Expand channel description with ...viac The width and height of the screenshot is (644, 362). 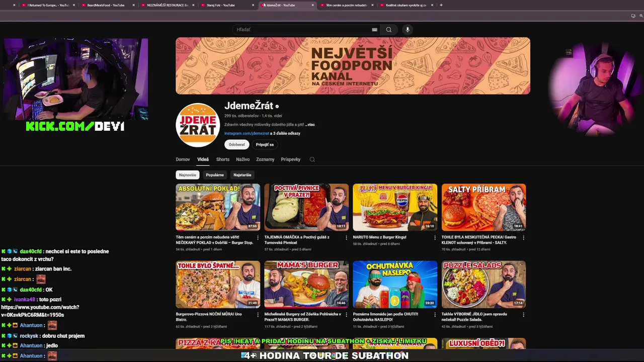pos(310,125)
